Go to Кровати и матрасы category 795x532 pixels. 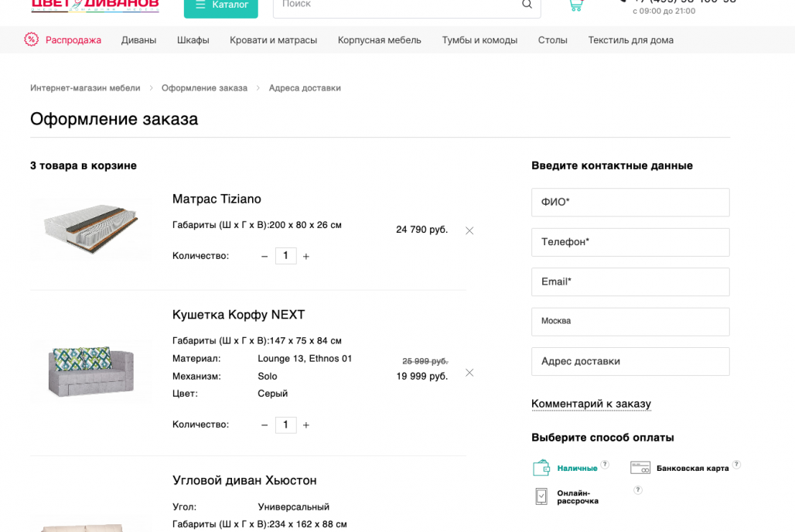pyautogui.click(x=273, y=40)
